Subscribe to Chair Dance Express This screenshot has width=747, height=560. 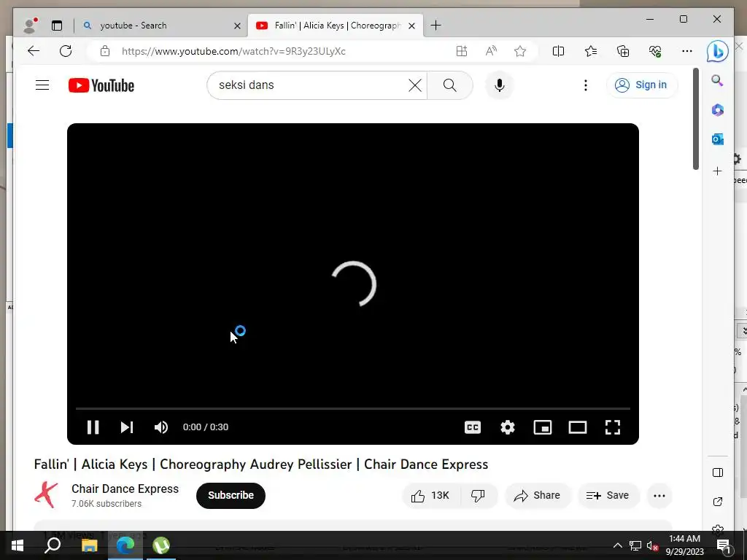pos(231,495)
